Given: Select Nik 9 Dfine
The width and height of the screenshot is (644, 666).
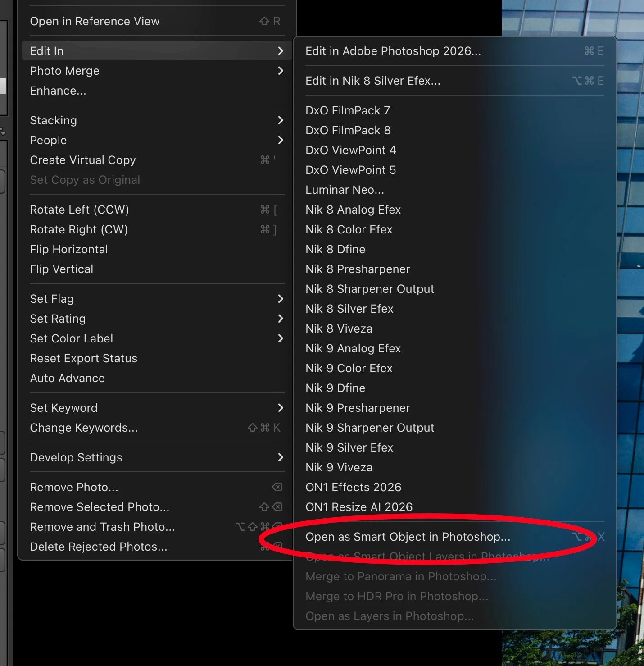Looking at the screenshot, I should (455, 388).
